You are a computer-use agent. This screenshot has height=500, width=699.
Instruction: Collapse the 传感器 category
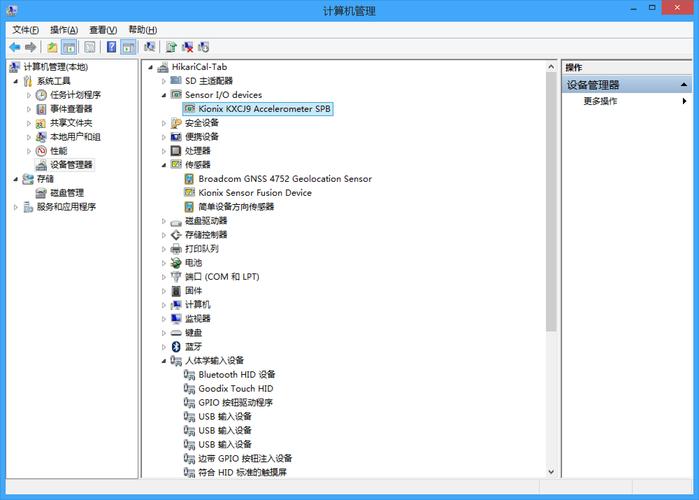coord(164,165)
